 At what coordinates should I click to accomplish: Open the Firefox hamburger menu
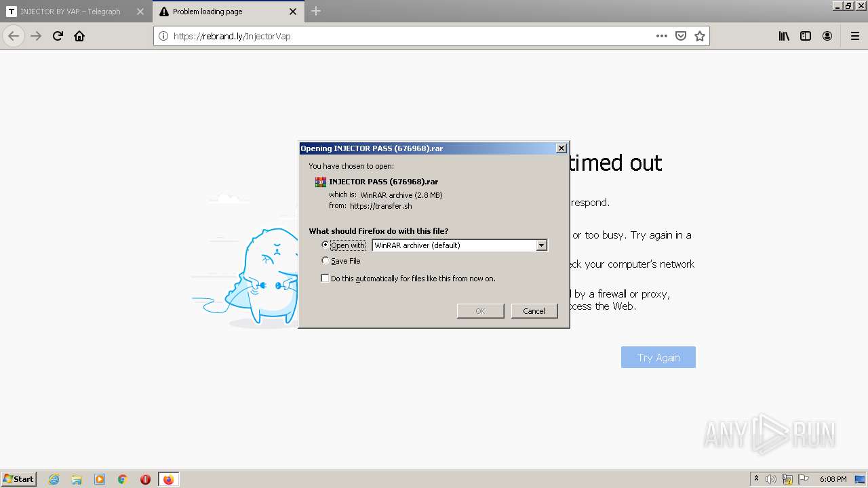855,36
